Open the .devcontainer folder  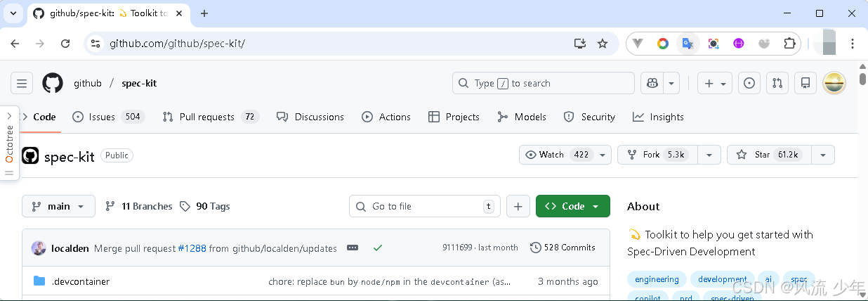pyautogui.click(x=80, y=281)
